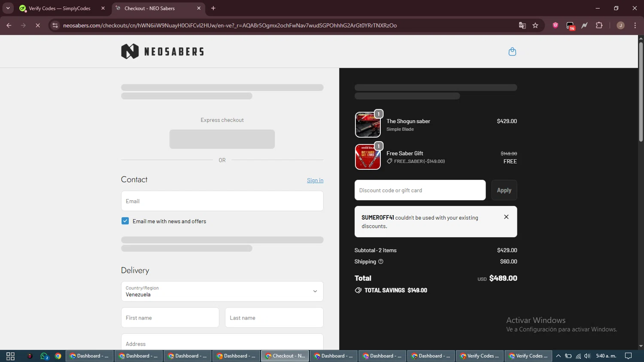Screen dimensions: 644x362
Task: Open the extension with the 16 badge
Action: 570,26
